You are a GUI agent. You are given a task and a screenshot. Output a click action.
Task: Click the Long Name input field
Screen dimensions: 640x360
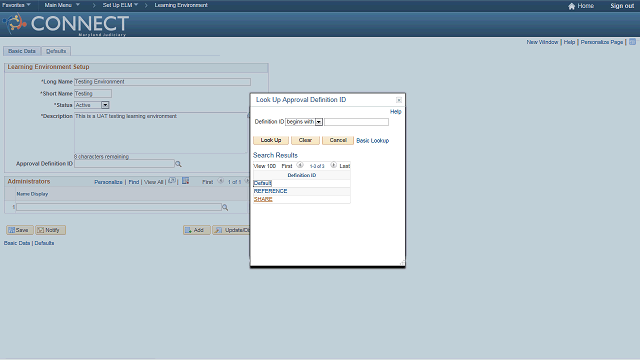[x=162, y=82]
